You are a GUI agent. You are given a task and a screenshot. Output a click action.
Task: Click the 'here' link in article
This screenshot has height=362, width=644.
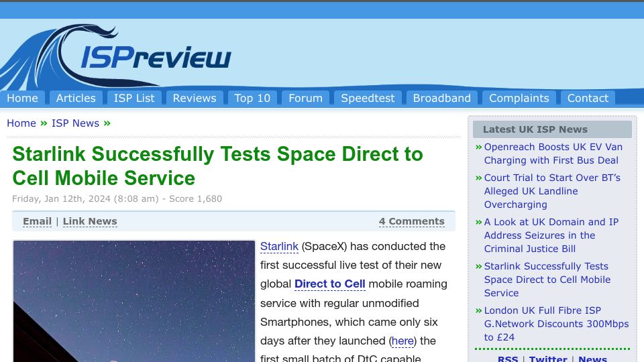(x=402, y=341)
